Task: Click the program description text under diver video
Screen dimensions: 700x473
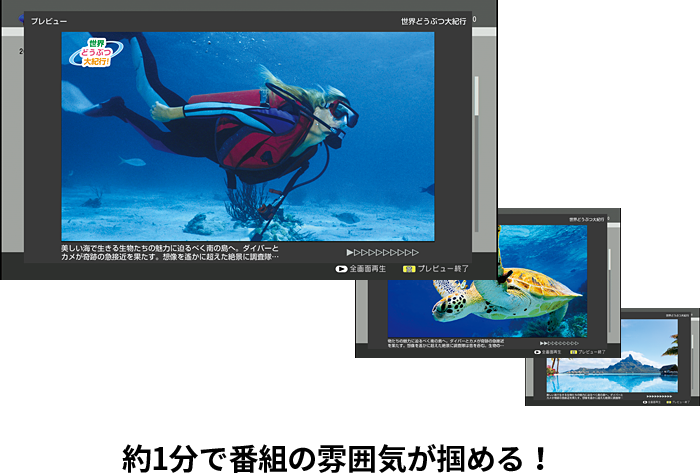Action: coord(170,253)
